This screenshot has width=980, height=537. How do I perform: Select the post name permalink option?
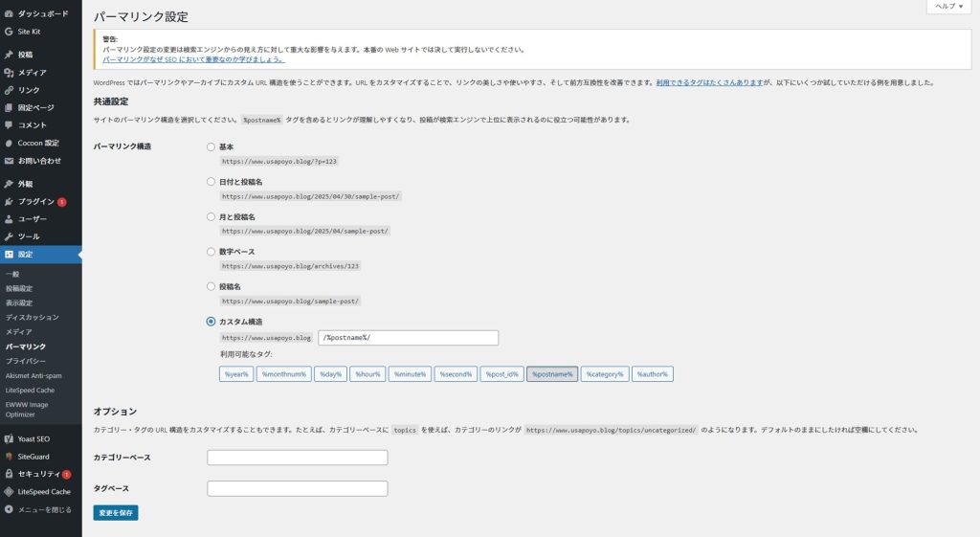211,286
